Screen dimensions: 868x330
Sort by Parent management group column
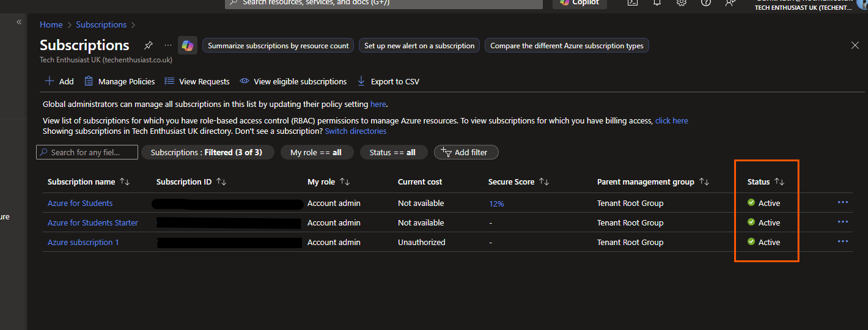[653, 182]
